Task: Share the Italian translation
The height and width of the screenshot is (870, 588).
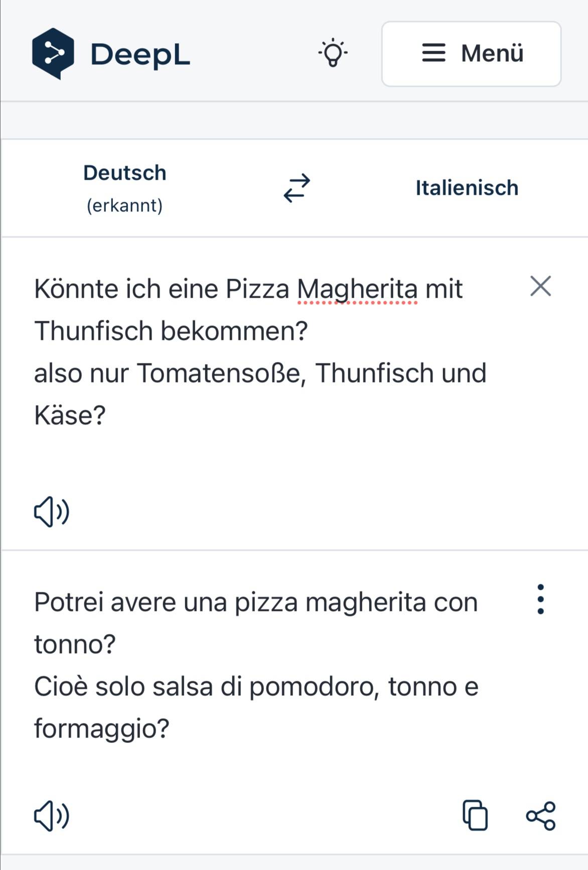Action: click(x=541, y=815)
